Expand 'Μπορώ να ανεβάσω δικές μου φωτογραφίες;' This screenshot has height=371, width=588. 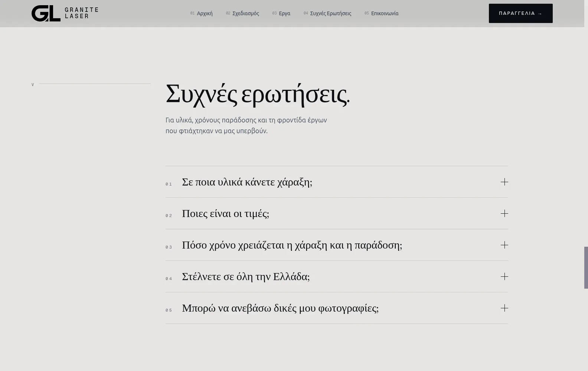pyautogui.click(x=337, y=308)
